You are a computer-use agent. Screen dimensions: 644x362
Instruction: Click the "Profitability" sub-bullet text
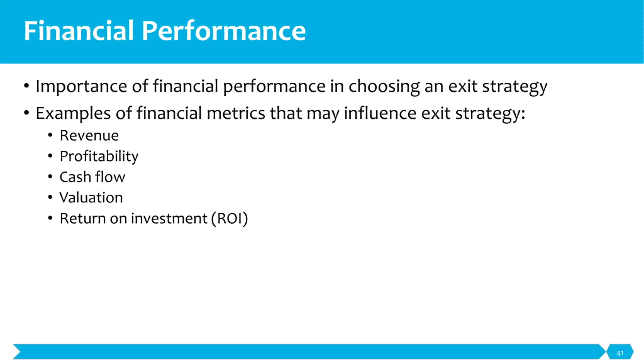point(99,156)
